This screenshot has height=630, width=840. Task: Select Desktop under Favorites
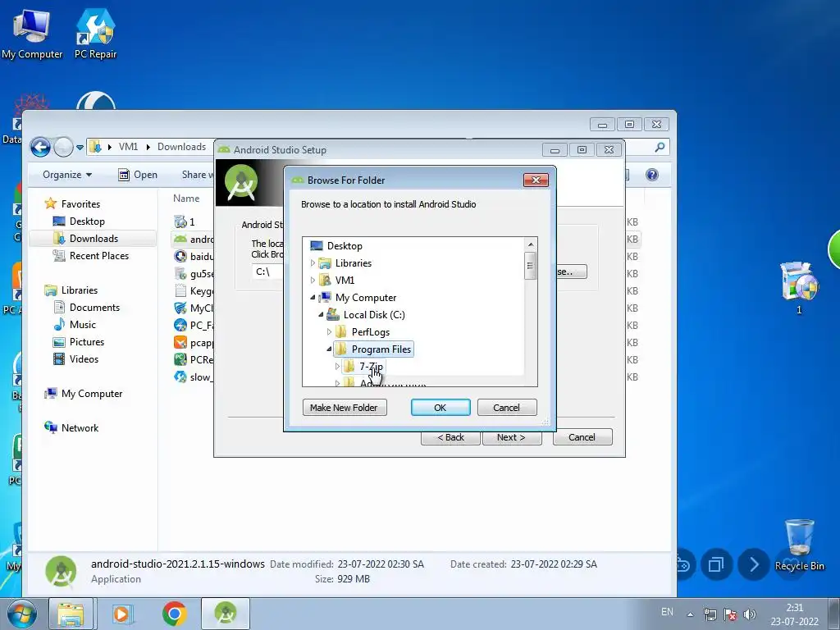pyautogui.click(x=87, y=221)
